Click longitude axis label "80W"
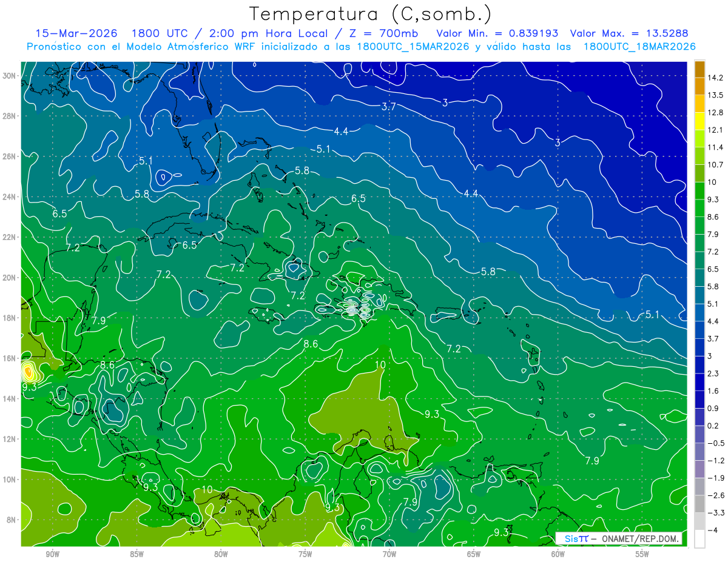This screenshot has height=562, width=728. (221, 554)
